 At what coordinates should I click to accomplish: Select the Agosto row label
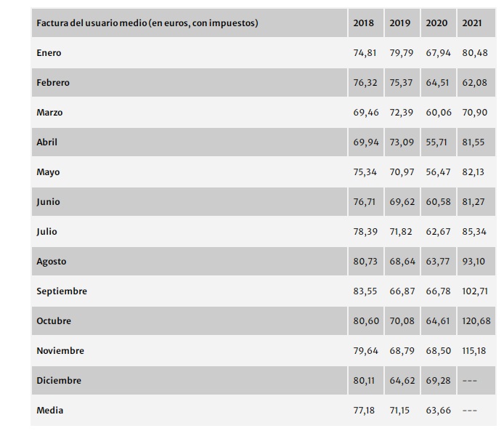52,262
